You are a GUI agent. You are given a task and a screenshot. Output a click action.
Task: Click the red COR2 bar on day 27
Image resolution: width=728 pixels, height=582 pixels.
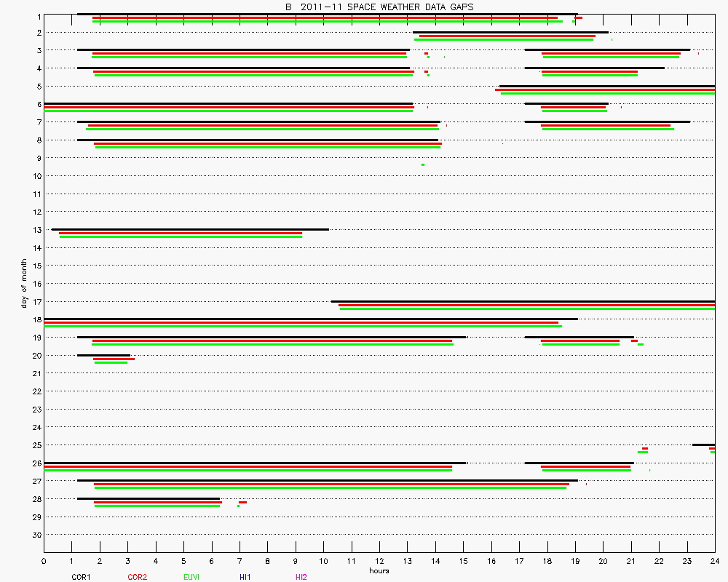(331, 484)
